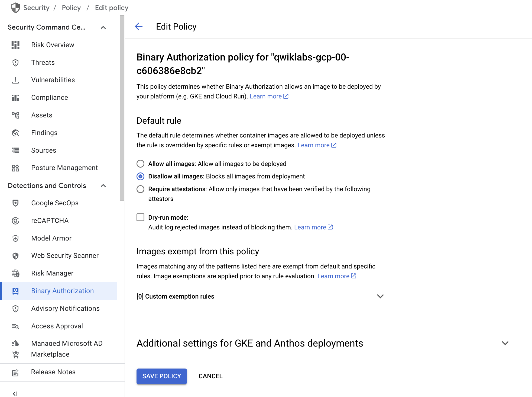Click the Cancel button
The image size is (532, 397).
210,376
